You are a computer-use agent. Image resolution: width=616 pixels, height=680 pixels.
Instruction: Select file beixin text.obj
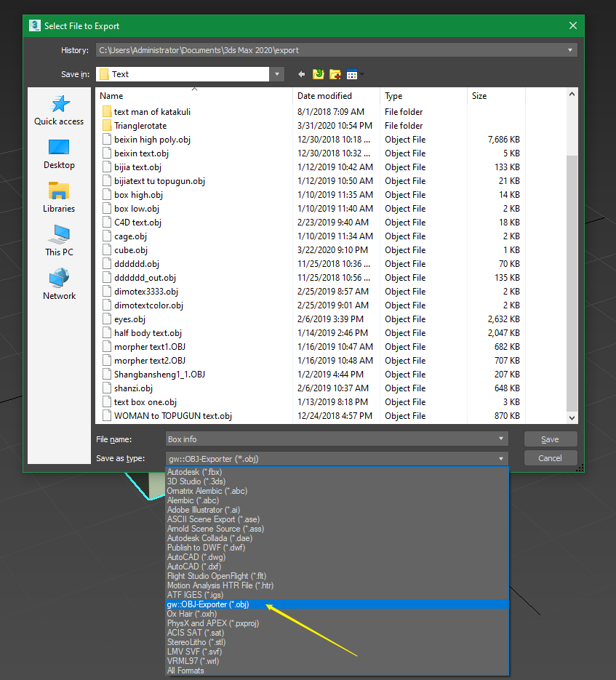tap(141, 153)
